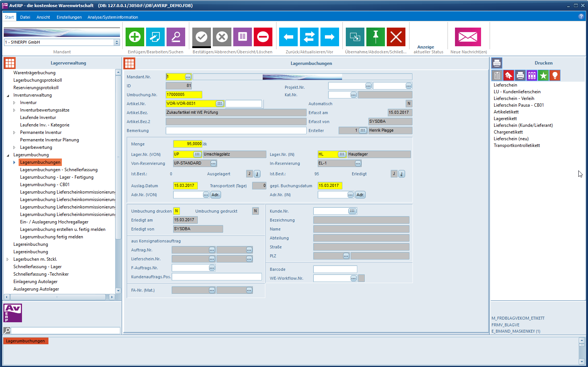This screenshot has width=588, height=367.
Task: Expand the Lagerbuchen m. Stckl. node
Action: click(8, 260)
